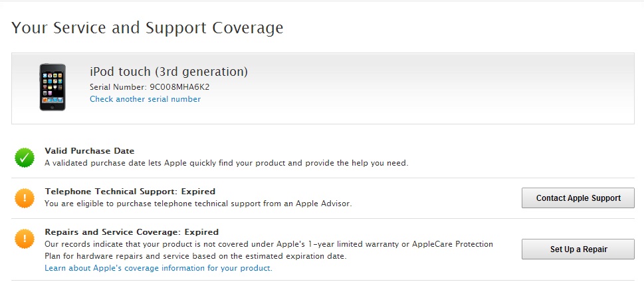Click the Telephone Technical Support: Expired heading
Screen dimensions: 644x300
[x=130, y=192]
